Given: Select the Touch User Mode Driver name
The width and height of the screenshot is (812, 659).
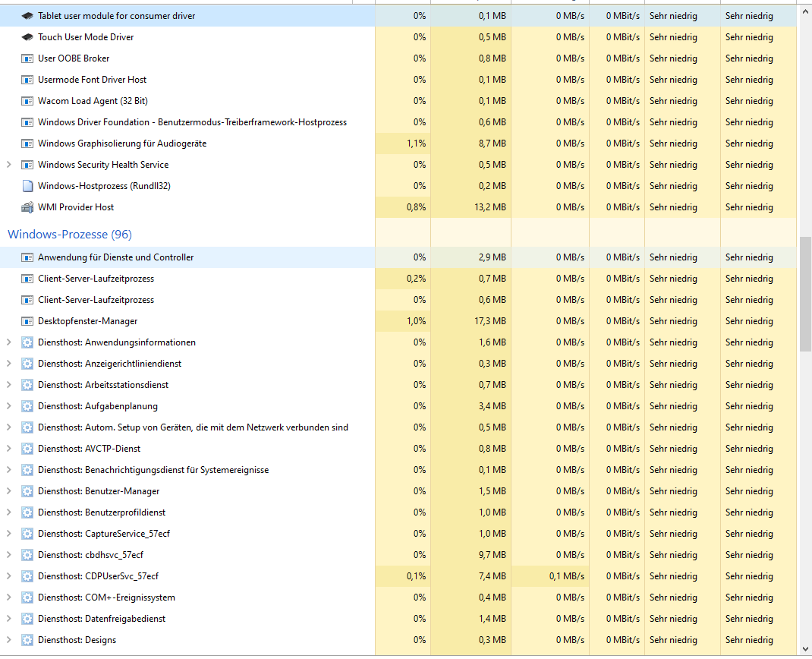Looking at the screenshot, I should 86,37.
